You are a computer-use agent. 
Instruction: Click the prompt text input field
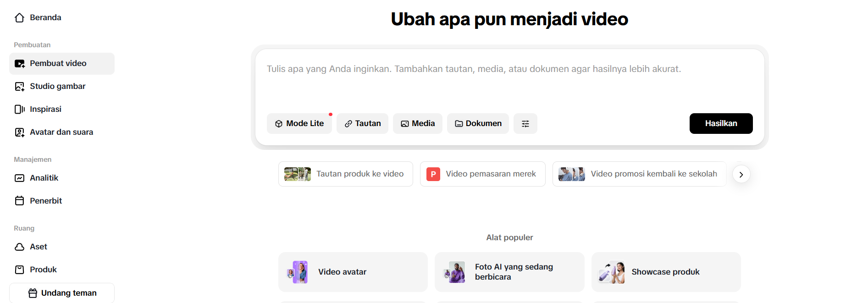509,83
